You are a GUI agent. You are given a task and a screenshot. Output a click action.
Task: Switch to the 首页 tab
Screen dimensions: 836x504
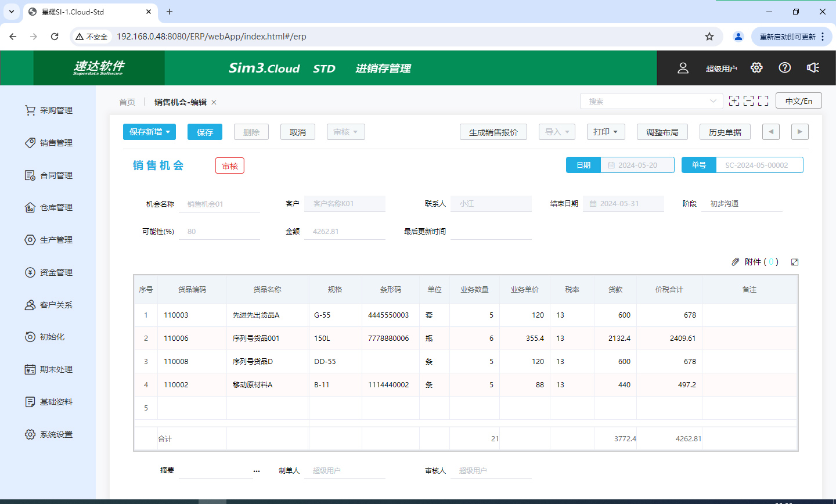point(127,102)
